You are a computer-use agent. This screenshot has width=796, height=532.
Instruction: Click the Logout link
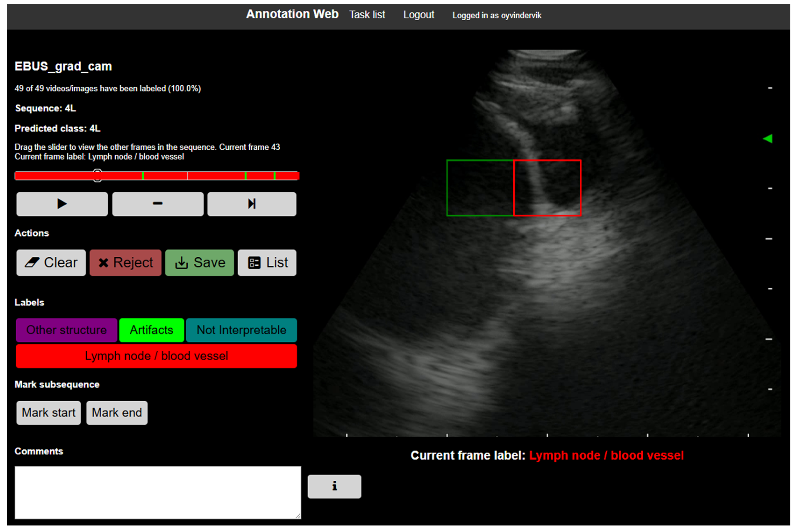418,15
